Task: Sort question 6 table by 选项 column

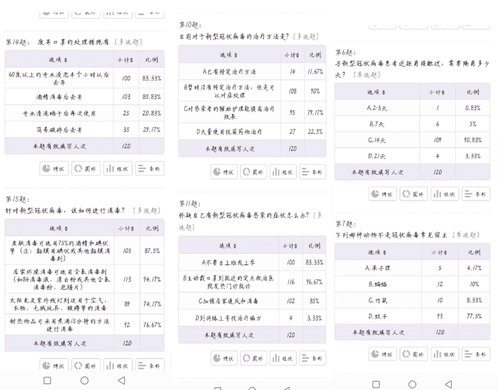Action: click(376, 92)
